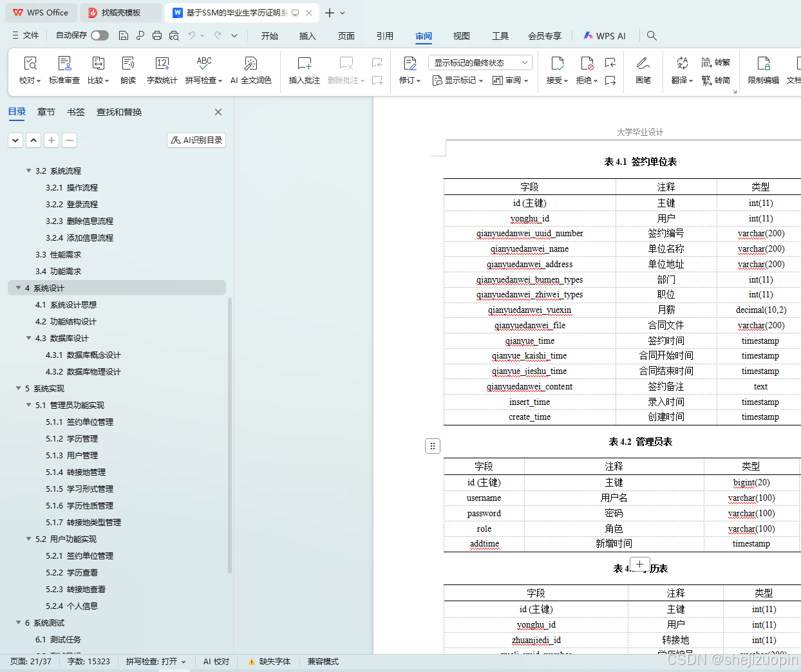Viewport: 801px width, 672px height.
Task: Click AI 校对 in status bar
Action: (216, 662)
